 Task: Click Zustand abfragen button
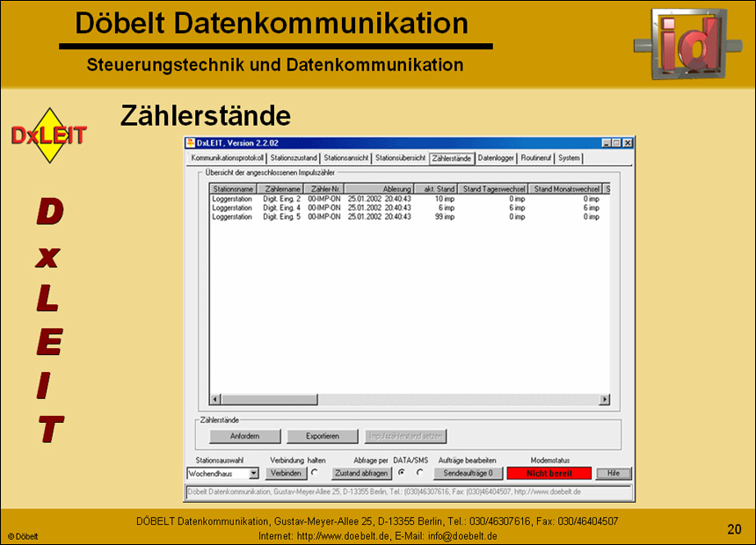[x=361, y=473]
